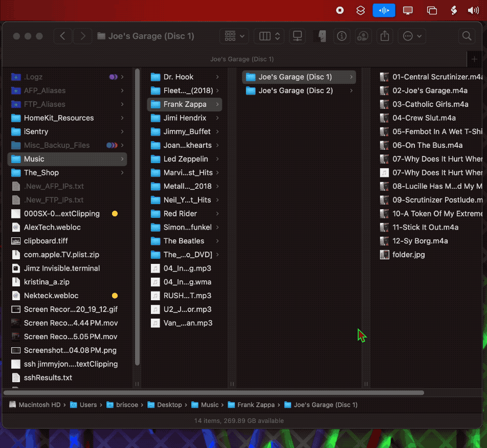Viewport: 487px width, 448px height.
Task: Select the Joe's Garage (Disc 2) folder icon
Action: click(x=250, y=91)
